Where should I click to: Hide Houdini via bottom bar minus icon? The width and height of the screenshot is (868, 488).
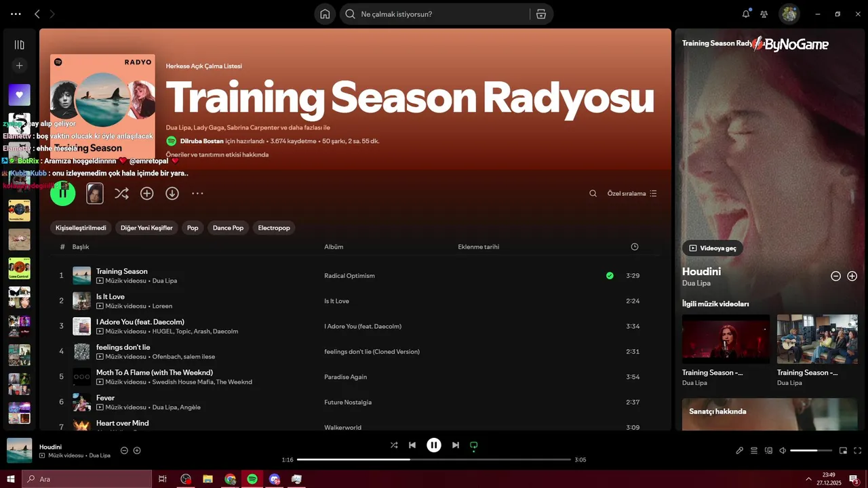124,451
